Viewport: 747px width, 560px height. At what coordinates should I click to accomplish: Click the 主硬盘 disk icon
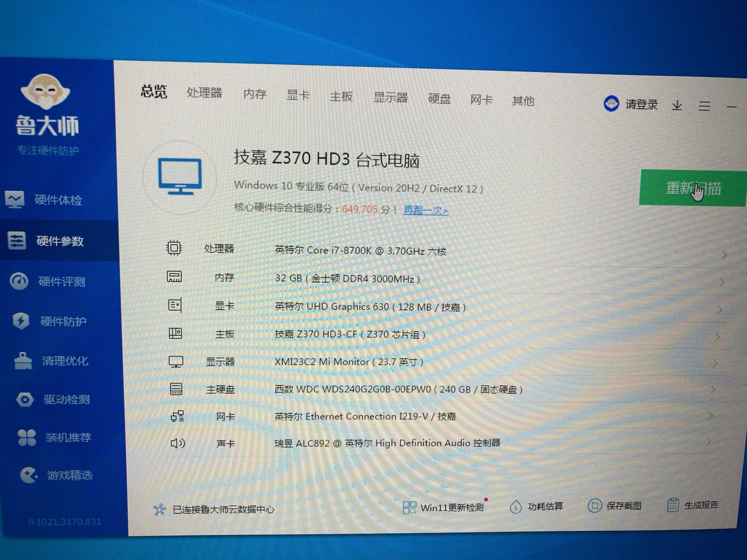pos(176,389)
